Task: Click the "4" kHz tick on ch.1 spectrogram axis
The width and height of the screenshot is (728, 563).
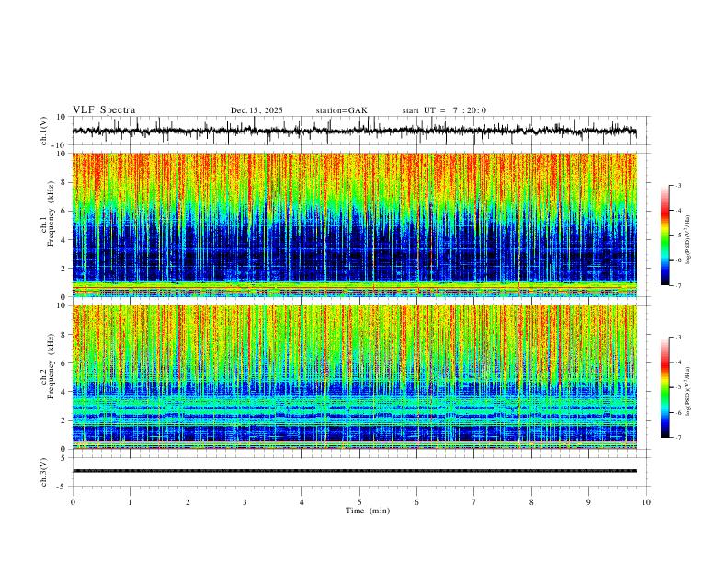Action: point(63,240)
